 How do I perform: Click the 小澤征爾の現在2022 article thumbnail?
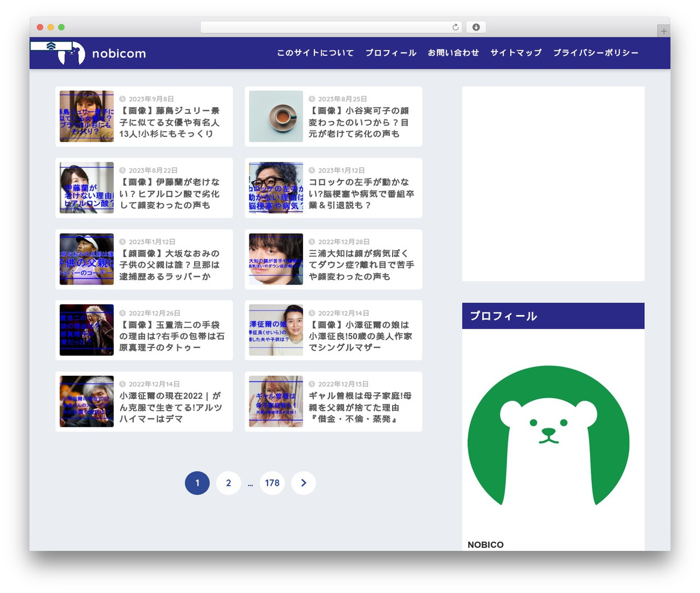click(x=86, y=402)
